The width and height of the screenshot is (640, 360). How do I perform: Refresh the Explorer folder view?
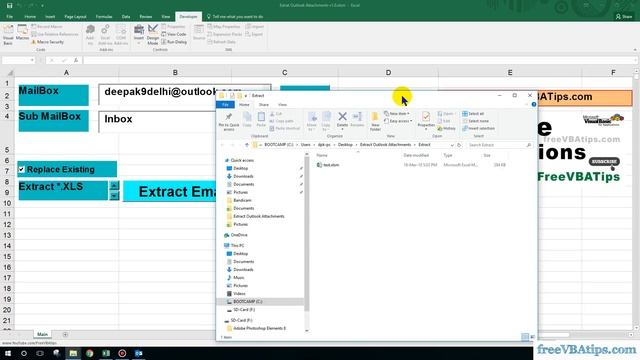pos(459,145)
